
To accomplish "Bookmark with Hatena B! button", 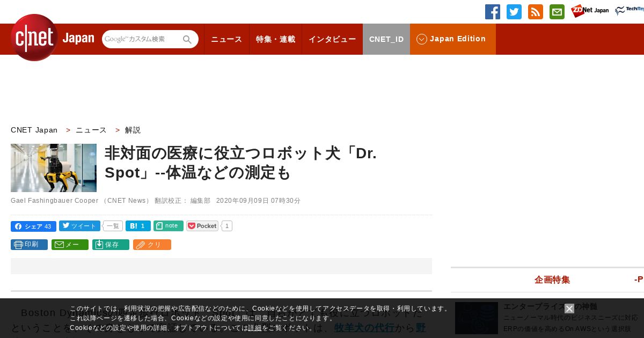I will click(x=138, y=226).
